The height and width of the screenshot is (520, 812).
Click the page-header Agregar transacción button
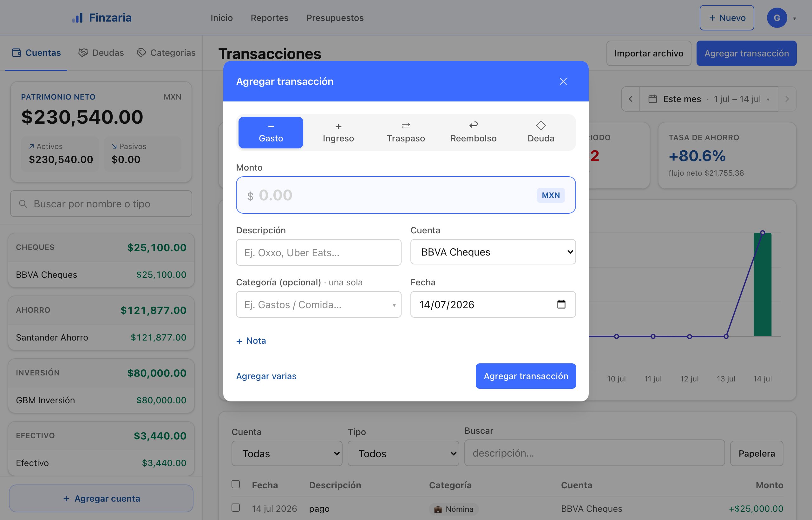746,53
